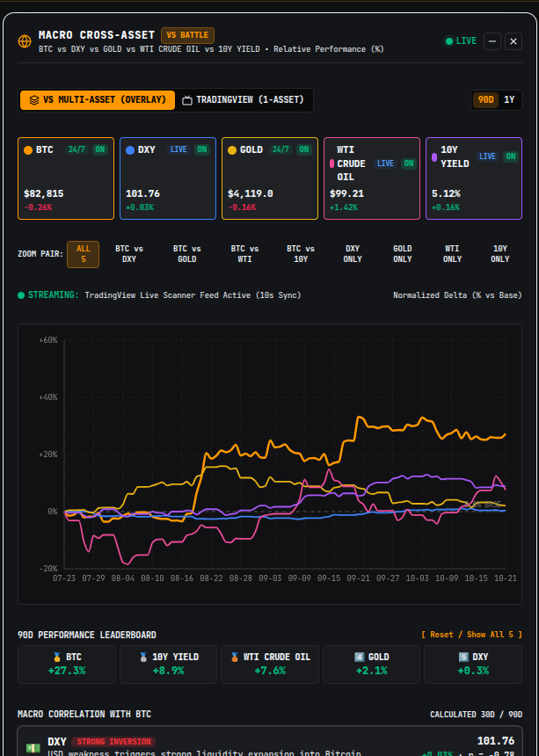Show WTI ONLY on chart
Image resolution: width=539 pixels, height=756 pixels.
coord(452,254)
